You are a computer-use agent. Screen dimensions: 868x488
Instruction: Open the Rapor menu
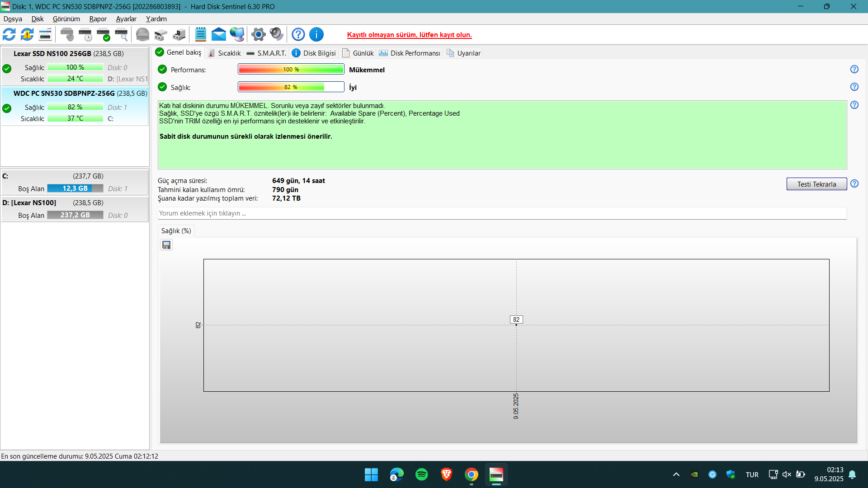click(x=98, y=19)
